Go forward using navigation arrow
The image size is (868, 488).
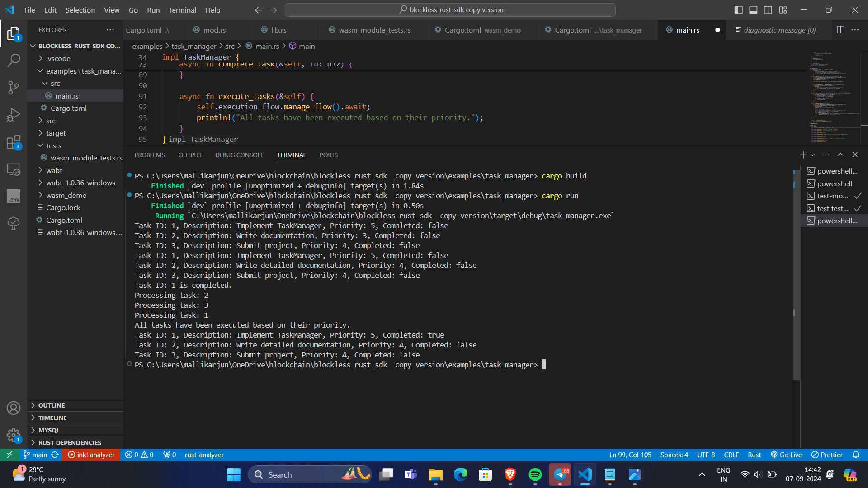(273, 10)
